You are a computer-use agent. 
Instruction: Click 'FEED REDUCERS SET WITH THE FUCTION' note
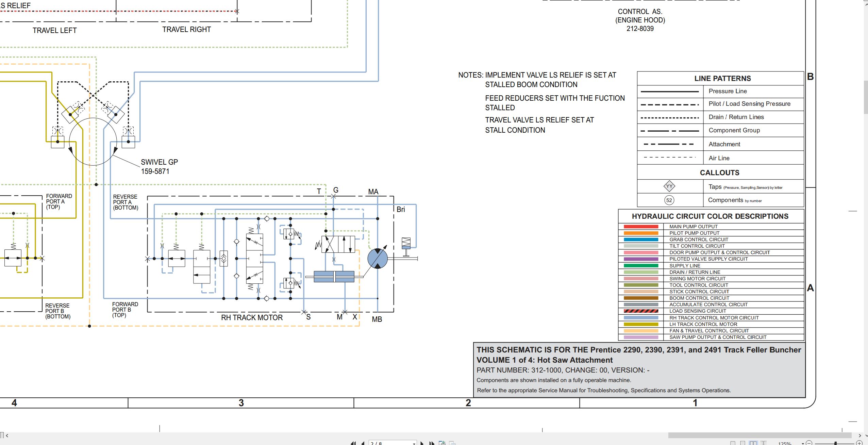555,98
